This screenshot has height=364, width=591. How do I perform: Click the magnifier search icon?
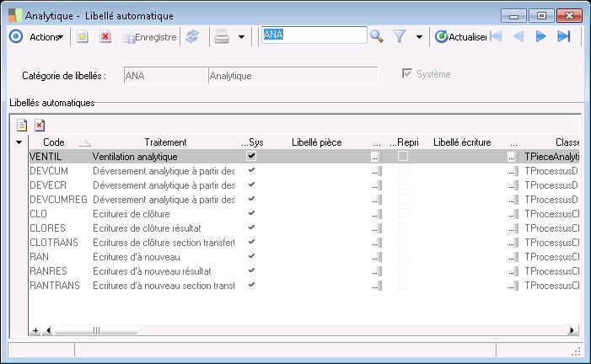pyautogui.click(x=377, y=36)
